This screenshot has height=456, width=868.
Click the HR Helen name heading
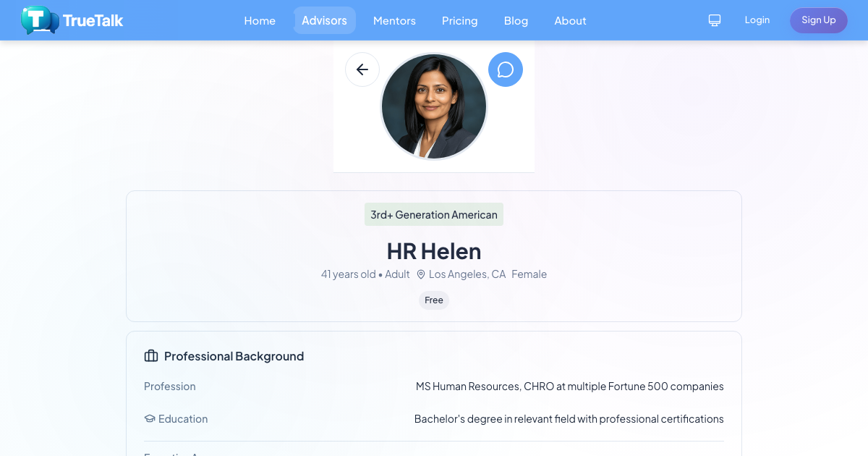[434, 251]
